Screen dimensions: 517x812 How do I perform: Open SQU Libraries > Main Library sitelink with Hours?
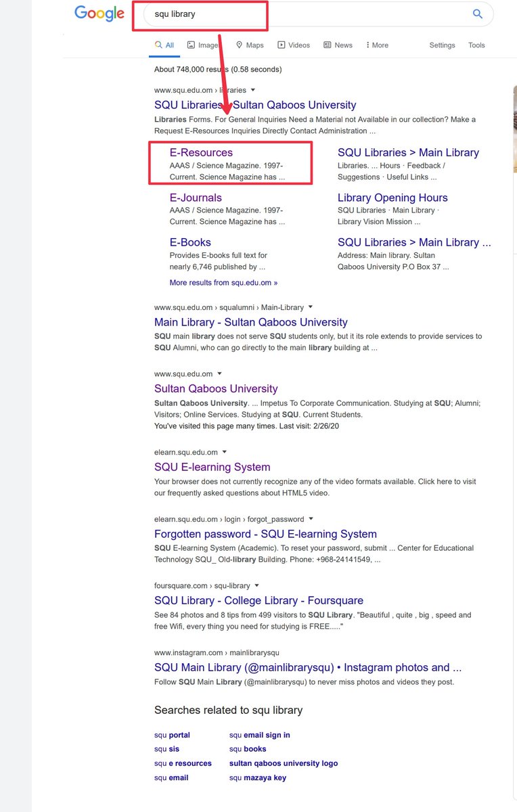click(408, 153)
